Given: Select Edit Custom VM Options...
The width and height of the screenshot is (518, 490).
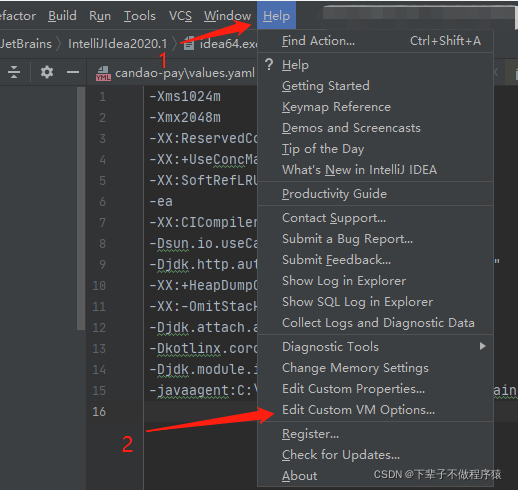Looking at the screenshot, I should click(x=375, y=410).
